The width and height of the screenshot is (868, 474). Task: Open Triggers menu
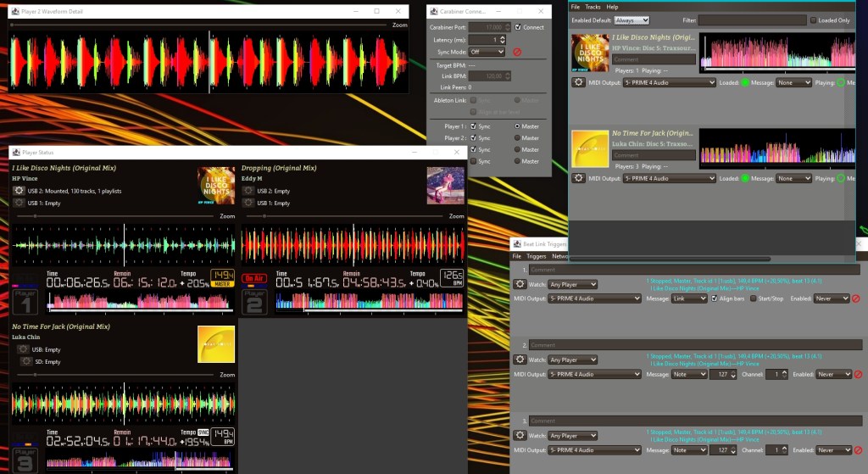pyautogui.click(x=536, y=256)
